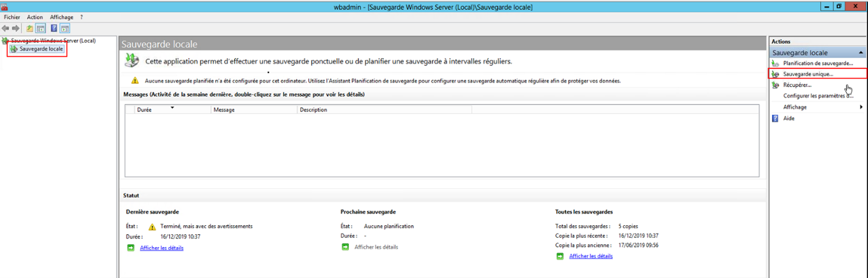Click the blue Help question mark toolbar icon
Viewport: 868px width, 278px height.
[x=54, y=28]
